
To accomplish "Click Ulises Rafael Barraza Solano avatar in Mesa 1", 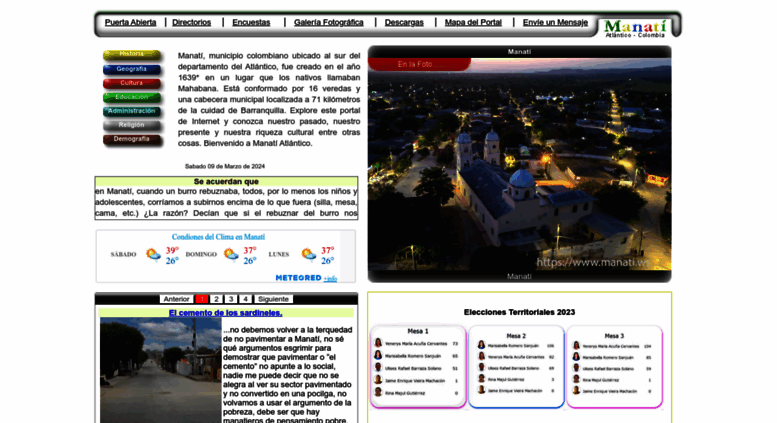I will coord(378,368).
